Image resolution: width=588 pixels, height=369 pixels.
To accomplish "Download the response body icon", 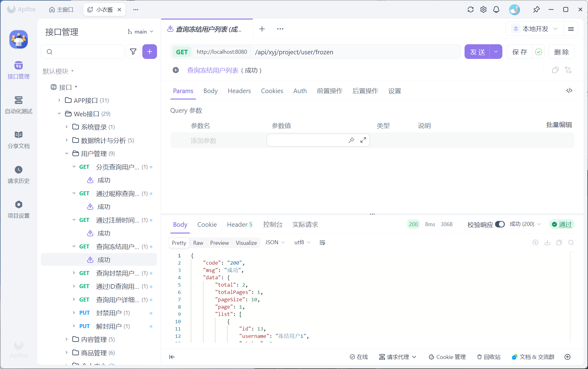I will pyautogui.click(x=547, y=243).
